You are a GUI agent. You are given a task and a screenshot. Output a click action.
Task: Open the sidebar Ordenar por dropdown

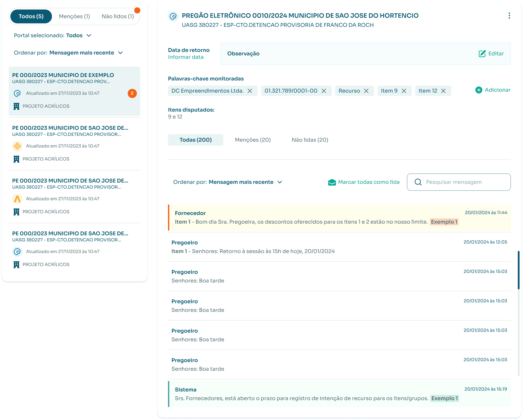(120, 53)
